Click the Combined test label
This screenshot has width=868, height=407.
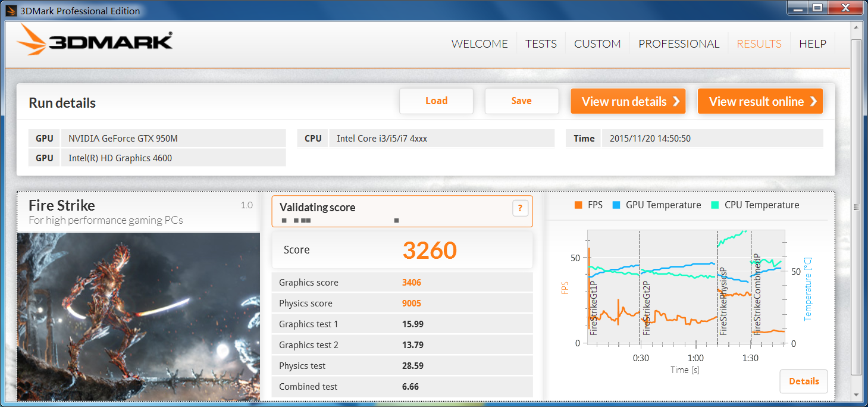coord(308,387)
